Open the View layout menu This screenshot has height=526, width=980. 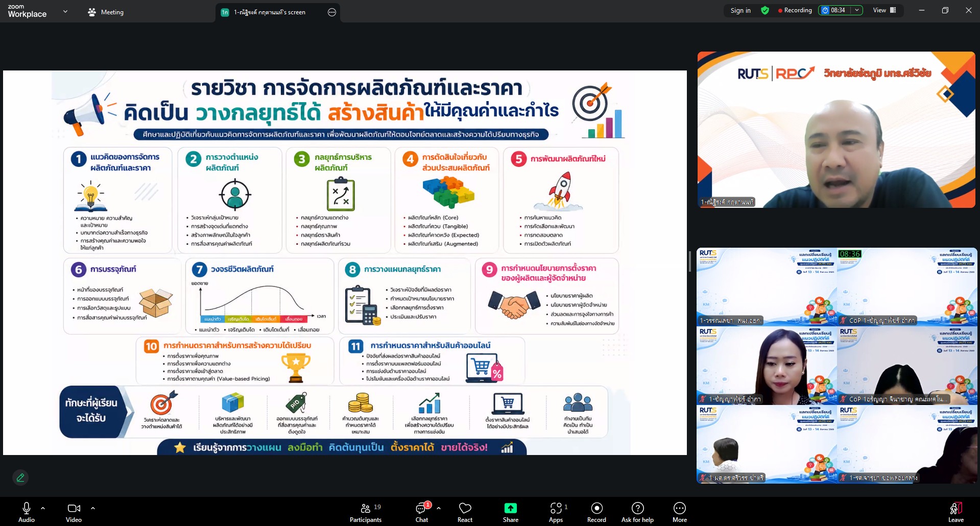(x=885, y=10)
